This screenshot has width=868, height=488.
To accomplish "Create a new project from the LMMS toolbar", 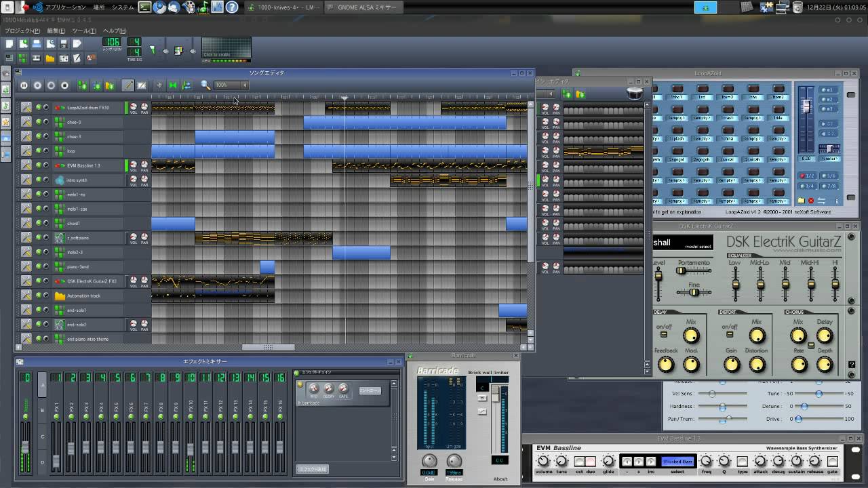I will tap(9, 43).
